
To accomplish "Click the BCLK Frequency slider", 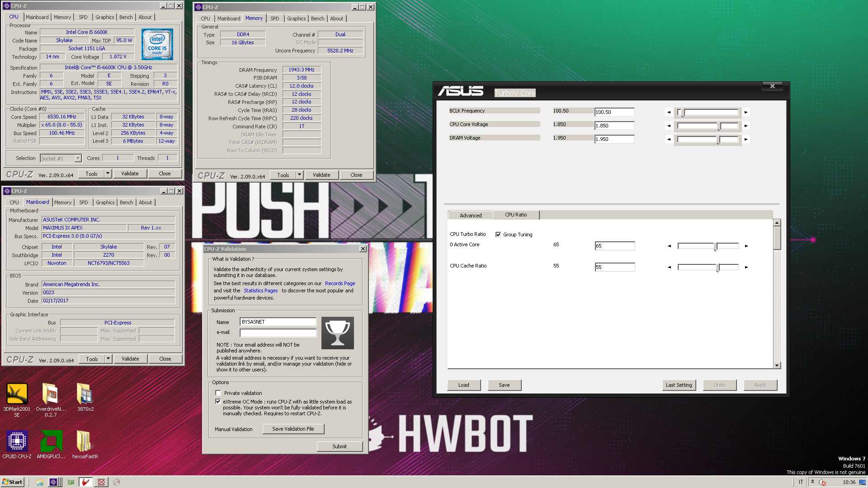I will 708,112.
